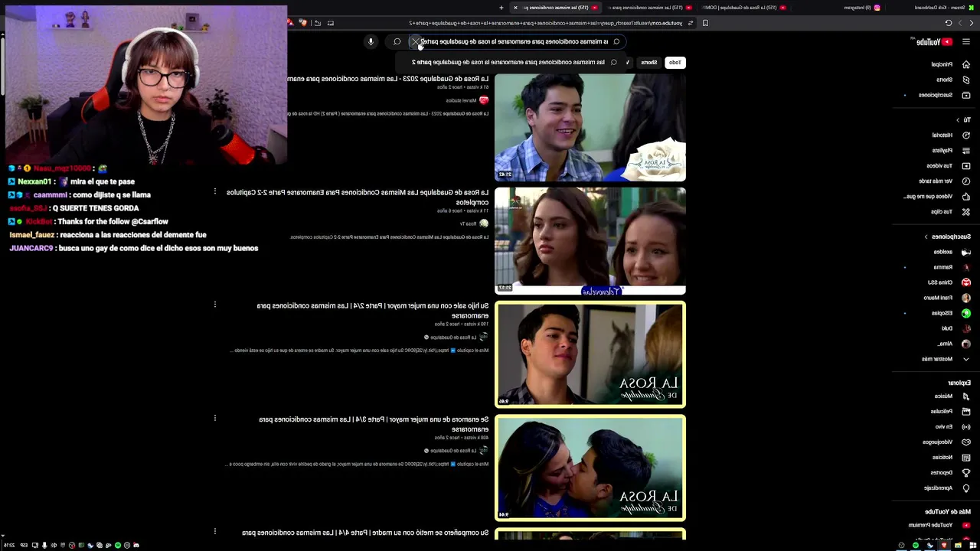This screenshot has width=980, height=551.
Task: Open Tus clips scissors icon
Action: 966,211
